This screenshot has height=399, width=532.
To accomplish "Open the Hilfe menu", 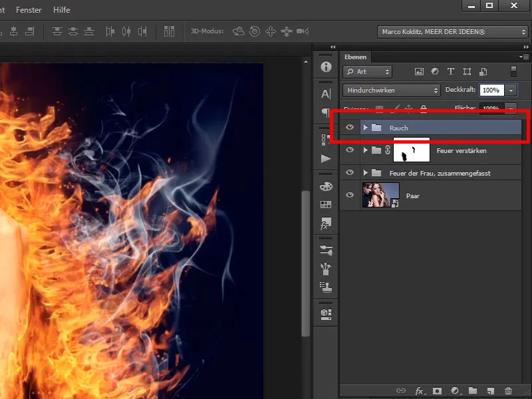I will [x=61, y=10].
